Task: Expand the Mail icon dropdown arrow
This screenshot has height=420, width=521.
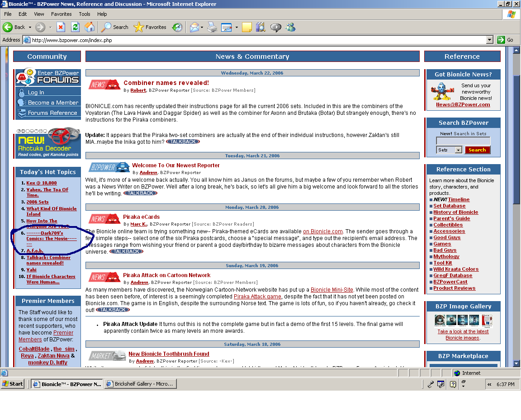Action: (202, 27)
